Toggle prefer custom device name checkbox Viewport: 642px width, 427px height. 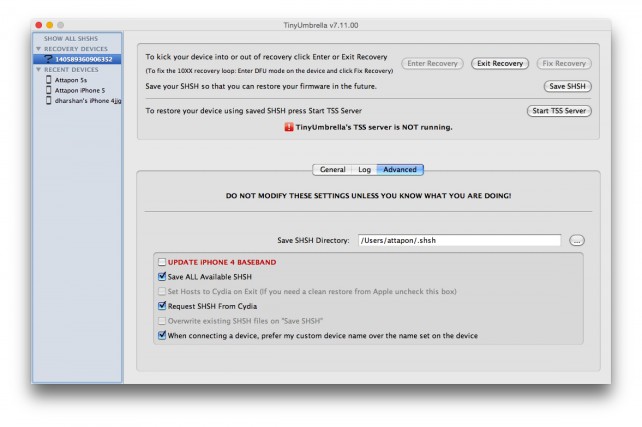162,336
